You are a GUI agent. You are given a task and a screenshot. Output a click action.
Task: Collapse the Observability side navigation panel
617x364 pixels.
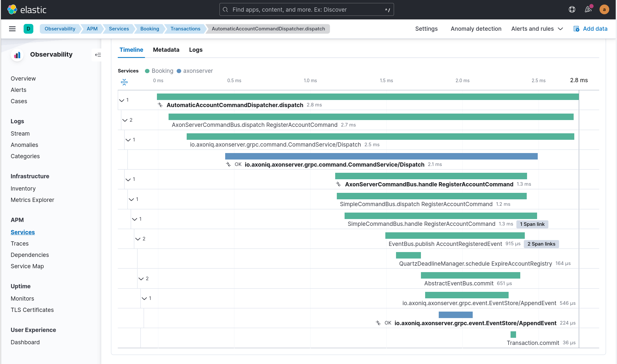[98, 55]
